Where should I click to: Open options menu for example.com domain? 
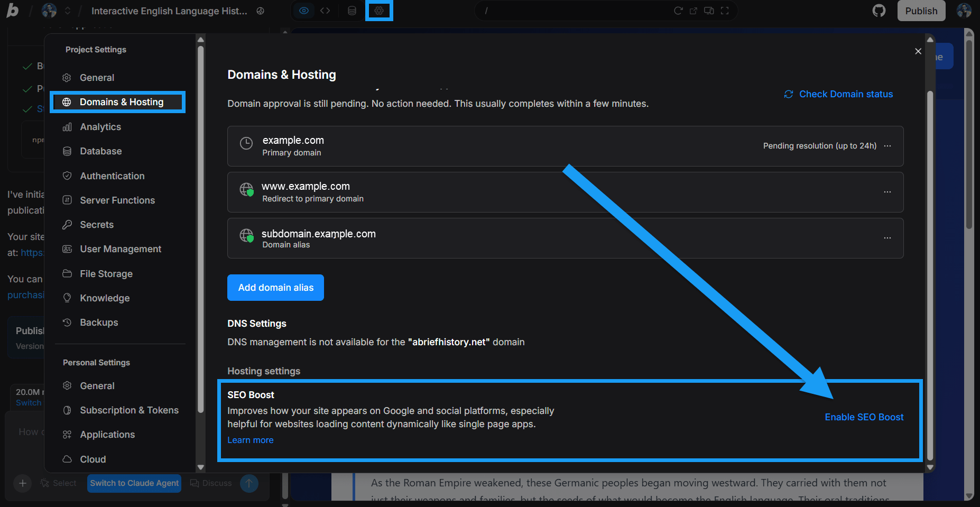887,146
